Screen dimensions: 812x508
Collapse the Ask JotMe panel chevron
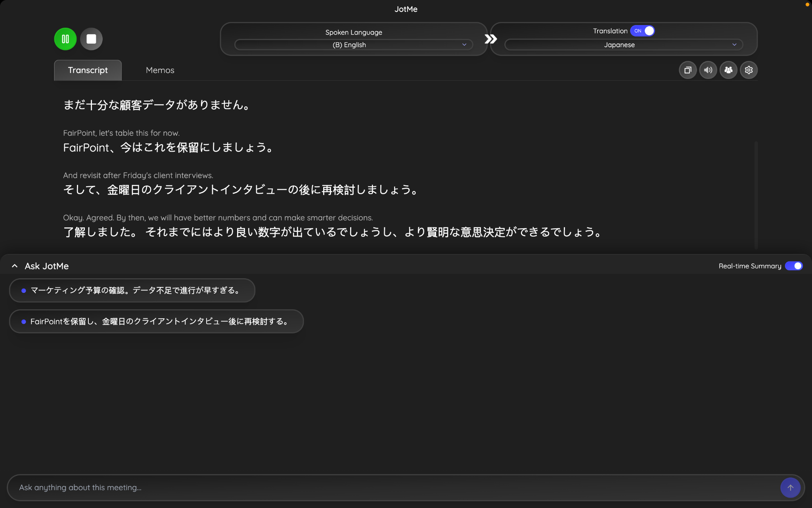15,266
